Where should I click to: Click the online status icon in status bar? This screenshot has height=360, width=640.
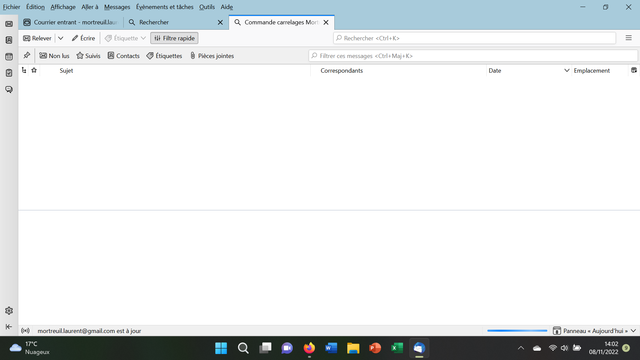pyautogui.click(x=25, y=331)
